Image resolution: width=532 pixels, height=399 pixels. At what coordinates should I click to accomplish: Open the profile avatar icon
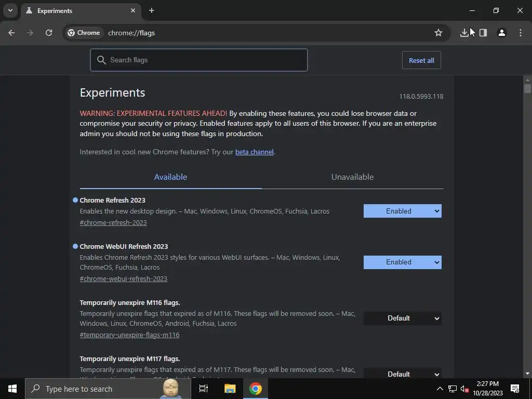click(x=502, y=33)
